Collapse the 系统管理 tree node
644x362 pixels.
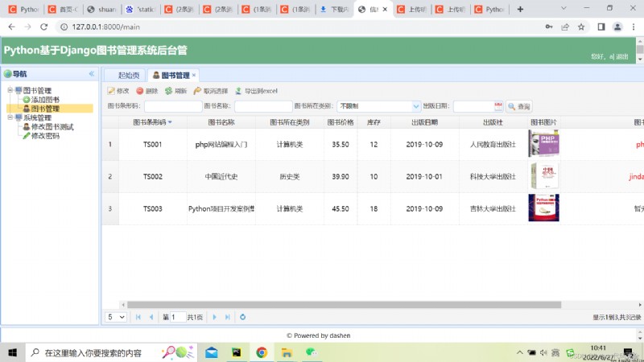(x=10, y=117)
